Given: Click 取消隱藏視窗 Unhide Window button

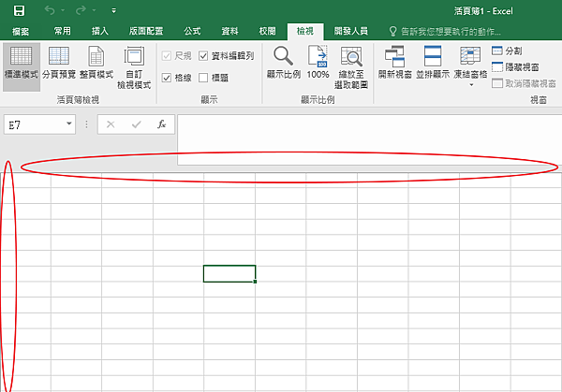Looking at the screenshot, I should (524, 83).
